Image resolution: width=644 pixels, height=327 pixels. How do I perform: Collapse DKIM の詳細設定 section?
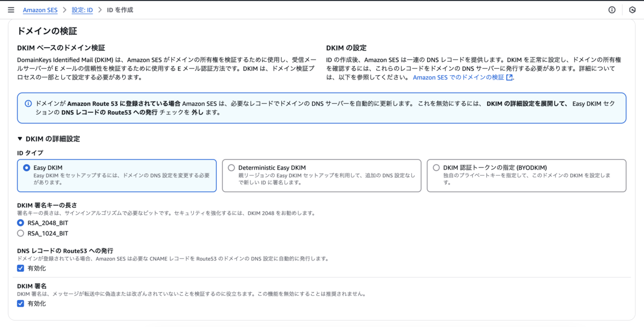coord(48,139)
